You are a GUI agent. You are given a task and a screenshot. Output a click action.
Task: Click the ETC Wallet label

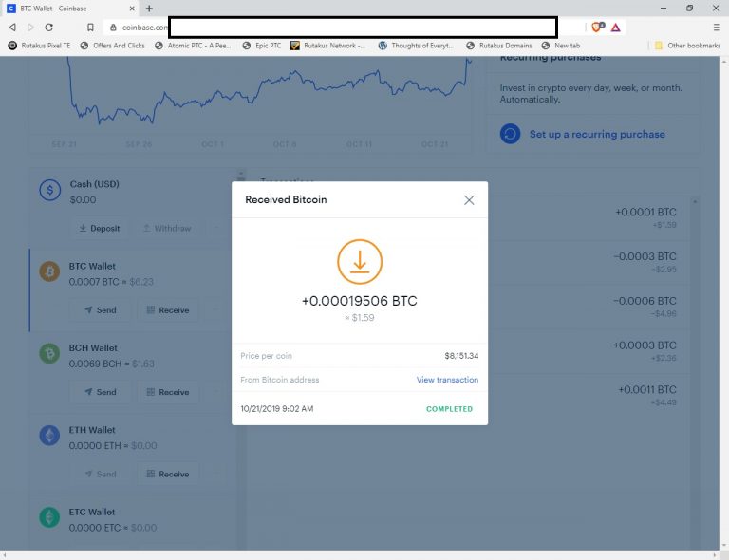pos(91,513)
